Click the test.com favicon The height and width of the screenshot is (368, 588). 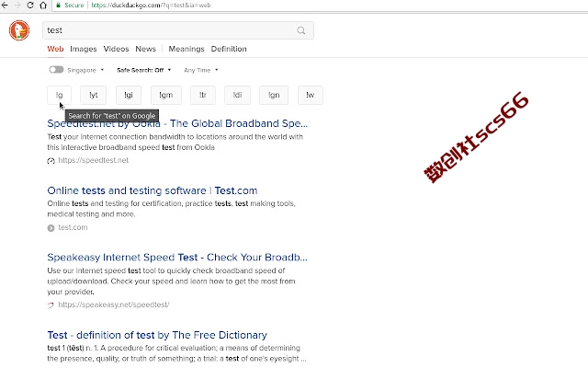(x=51, y=228)
